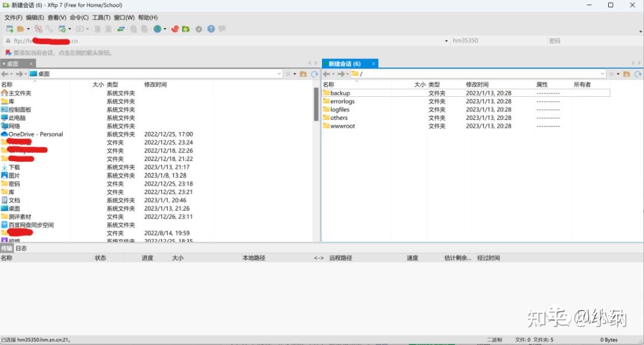Click the lock icon in the address bar
Screen dimensions: 644x345
click(8, 41)
